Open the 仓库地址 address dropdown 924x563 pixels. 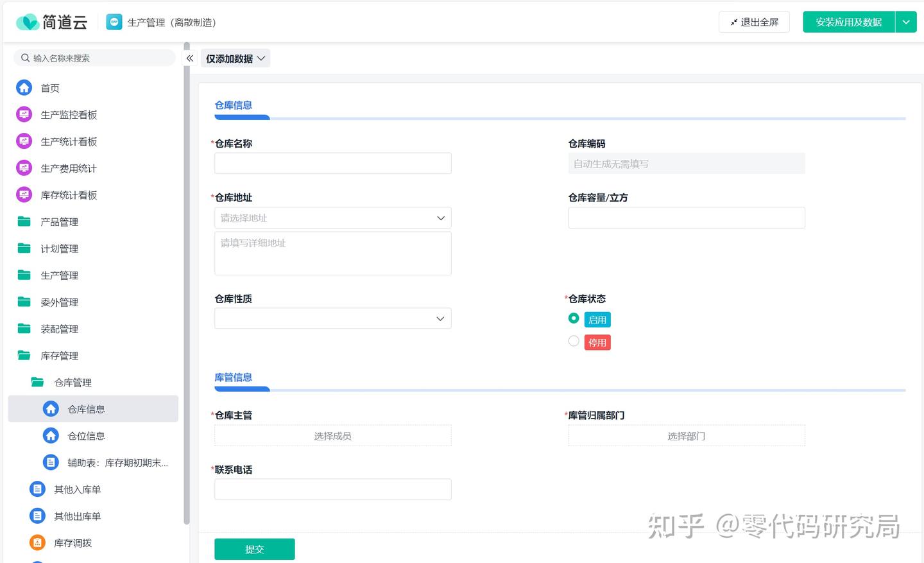(332, 218)
